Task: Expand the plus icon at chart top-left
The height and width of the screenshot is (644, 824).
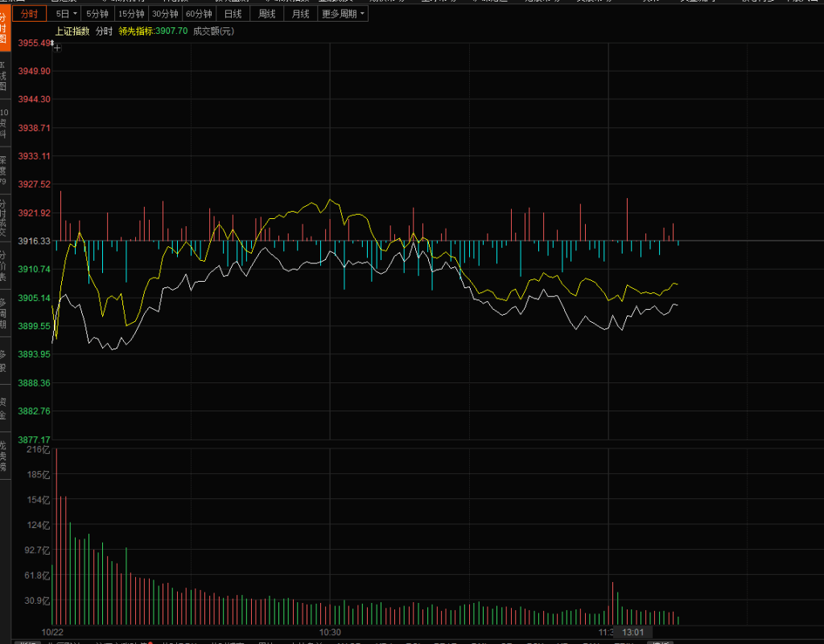Action: click(x=57, y=48)
